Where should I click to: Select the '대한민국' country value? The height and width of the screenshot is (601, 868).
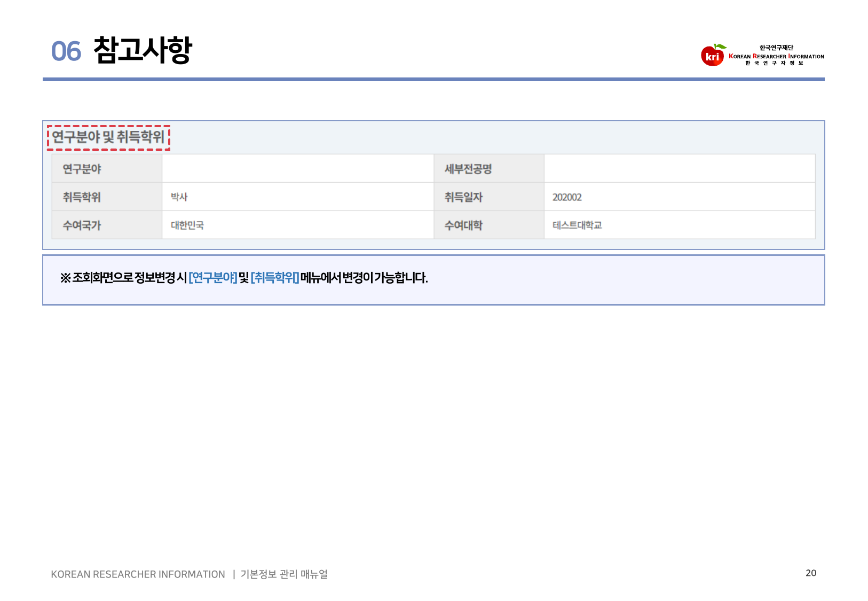coord(187,225)
